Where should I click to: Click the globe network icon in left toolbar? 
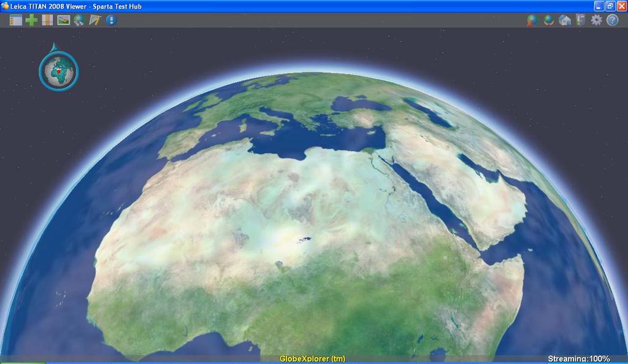79,20
